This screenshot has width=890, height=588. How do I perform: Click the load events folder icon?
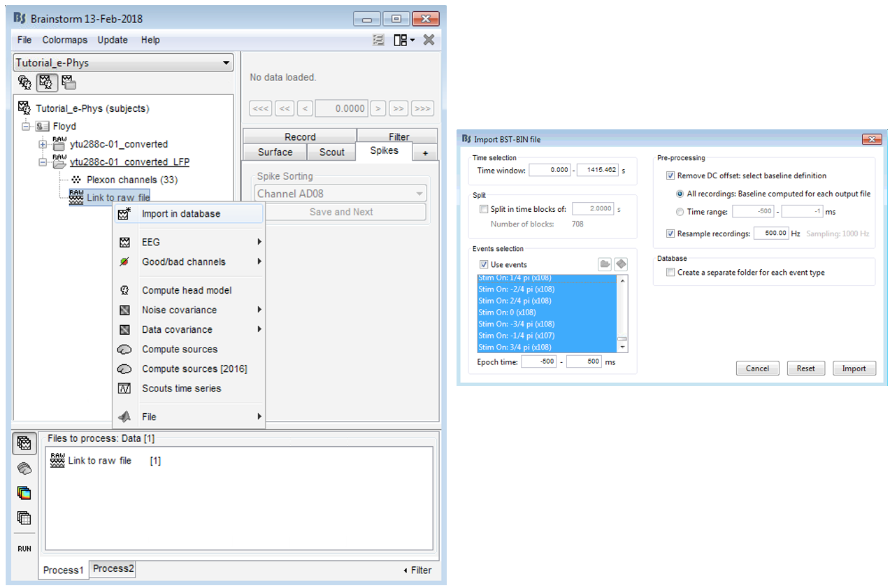click(x=604, y=264)
